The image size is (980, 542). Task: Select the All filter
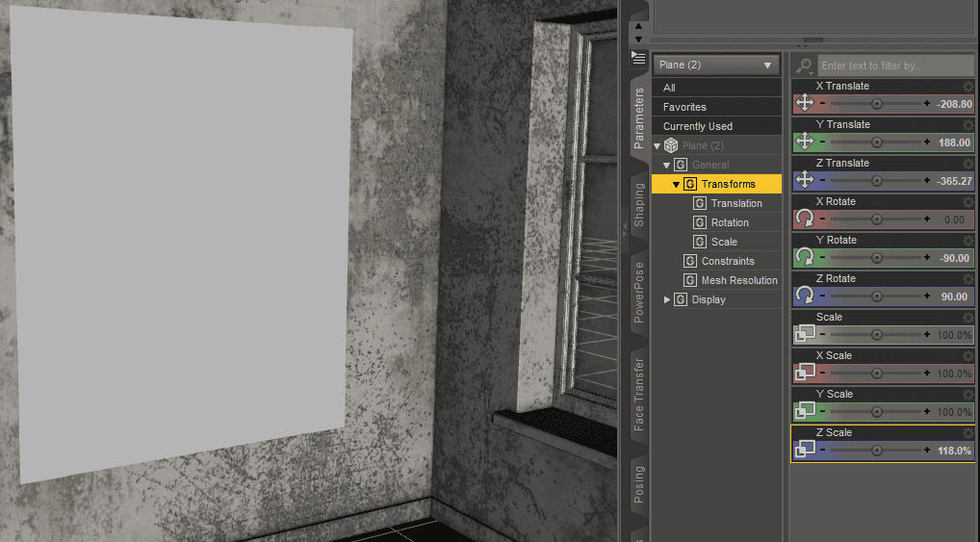[x=716, y=88]
